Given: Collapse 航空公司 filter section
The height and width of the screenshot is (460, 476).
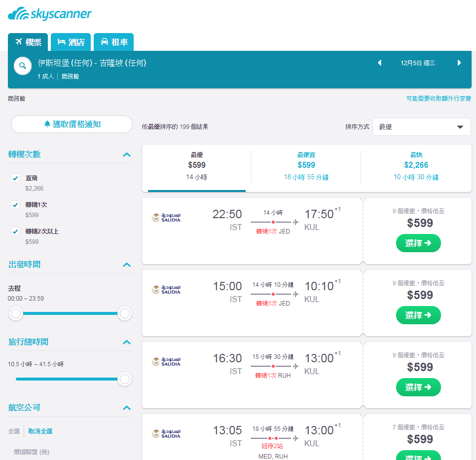Looking at the screenshot, I should tap(127, 408).
